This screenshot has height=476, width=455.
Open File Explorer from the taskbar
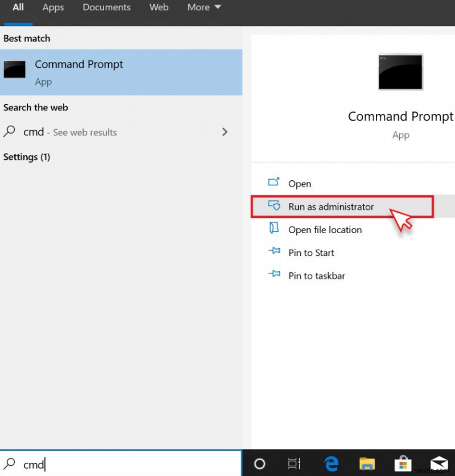[367, 464]
